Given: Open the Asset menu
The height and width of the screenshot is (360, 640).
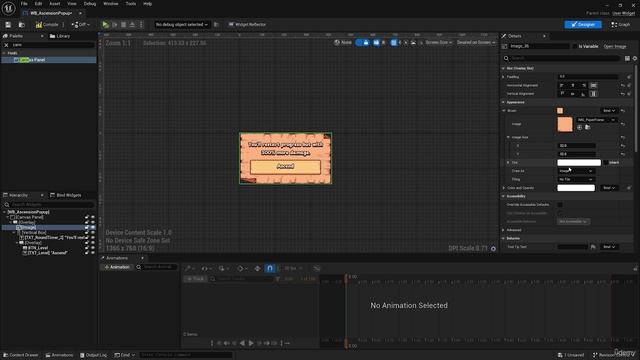Looking at the screenshot, I should coord(55,4).
